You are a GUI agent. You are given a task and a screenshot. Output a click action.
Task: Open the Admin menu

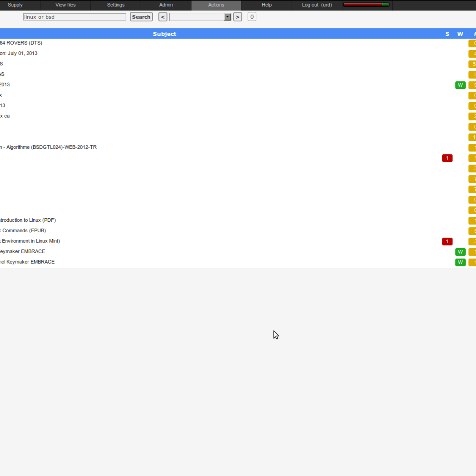point(166,5)
